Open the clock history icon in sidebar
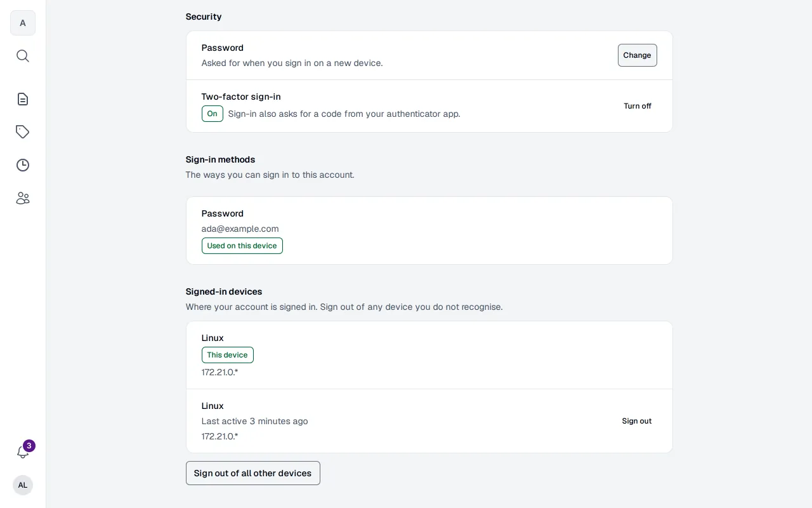This screenshot has width=812, height=508. coord(23,165)
